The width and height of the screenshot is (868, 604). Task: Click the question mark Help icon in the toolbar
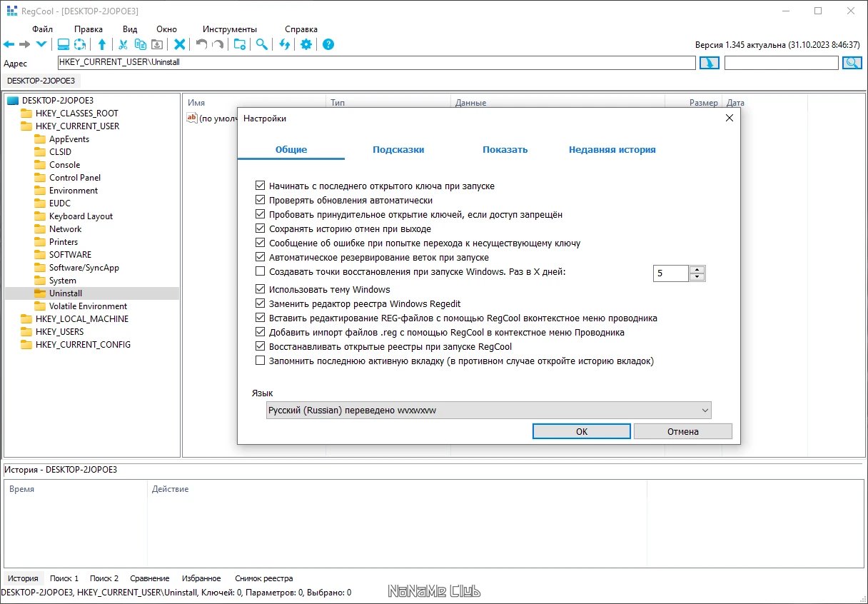tap(328, 44)
